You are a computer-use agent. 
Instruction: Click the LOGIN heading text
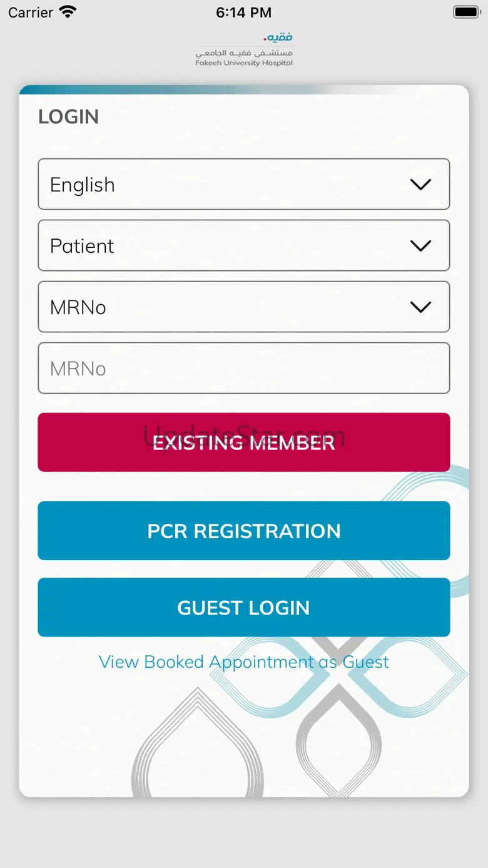click(69, 117)
